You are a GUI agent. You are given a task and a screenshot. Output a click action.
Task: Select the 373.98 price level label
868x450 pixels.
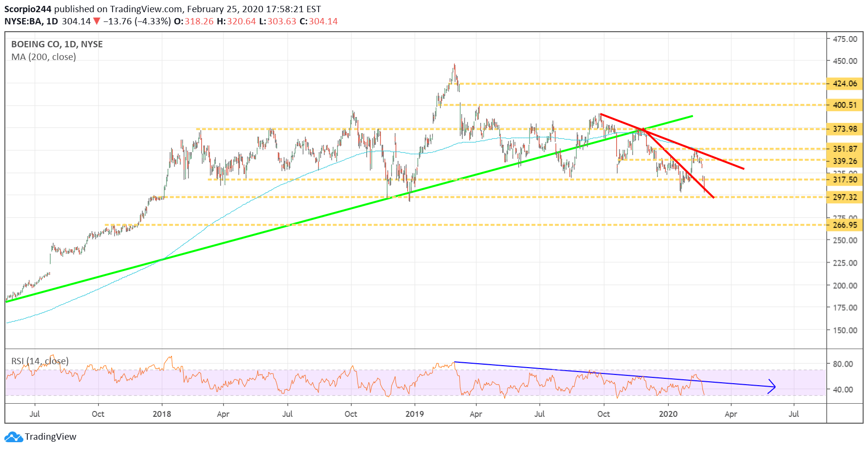pyautogui.click(x=845, y=129)
